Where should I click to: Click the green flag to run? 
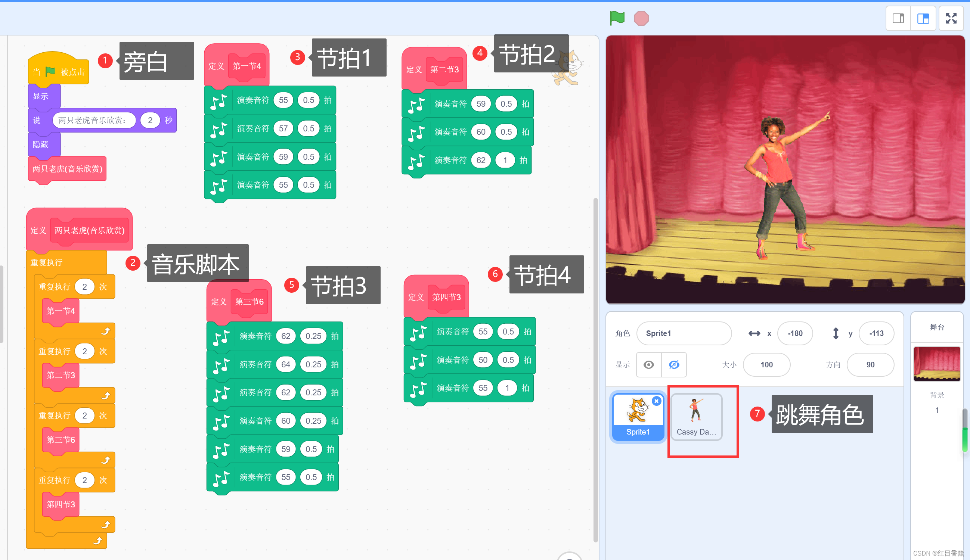tap(617, 18)
